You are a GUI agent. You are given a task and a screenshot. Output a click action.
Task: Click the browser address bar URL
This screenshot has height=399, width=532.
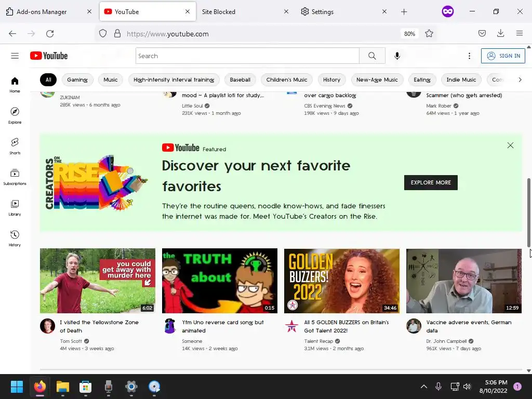pyautogui.click(x=168, y=34)
